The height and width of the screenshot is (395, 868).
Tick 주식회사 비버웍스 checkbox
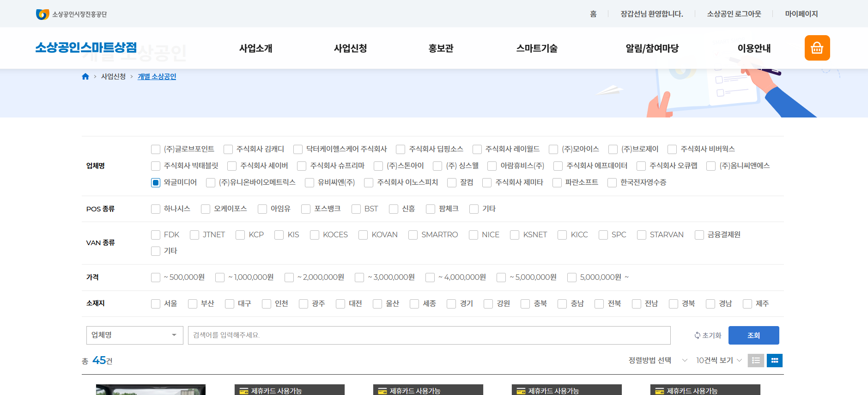click(672, 149)
